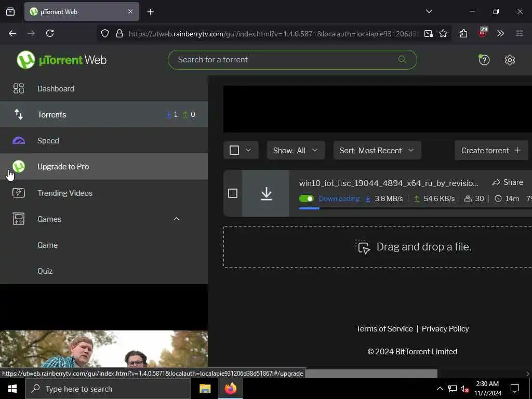Click the 54.6 KB/s upload speed
The width and height of the screenshot is (532, 399).
pos(439,199)
